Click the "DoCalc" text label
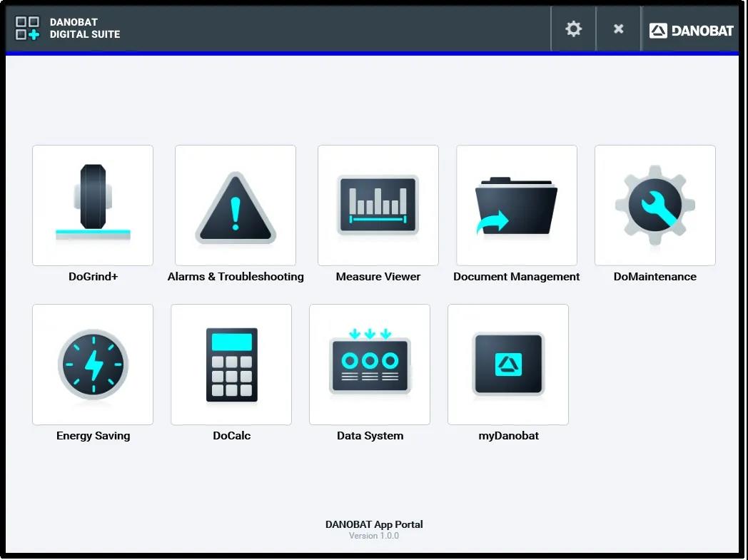The width and height of the screenshot is (748, 560). 232,436
